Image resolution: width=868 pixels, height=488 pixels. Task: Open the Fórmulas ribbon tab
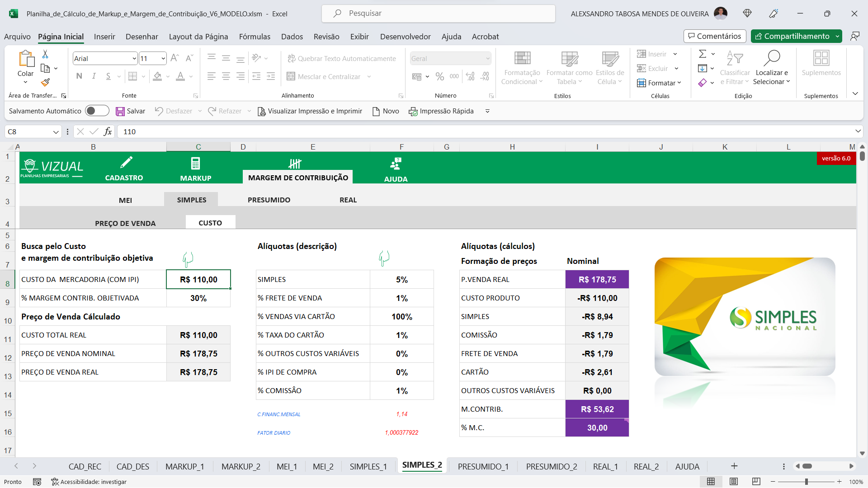(x=255, y=37)
